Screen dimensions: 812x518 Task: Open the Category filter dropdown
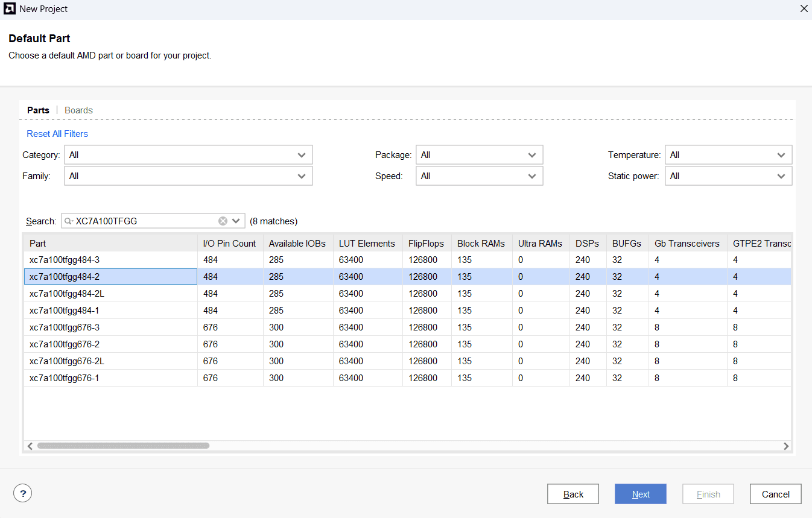[188, 155]
